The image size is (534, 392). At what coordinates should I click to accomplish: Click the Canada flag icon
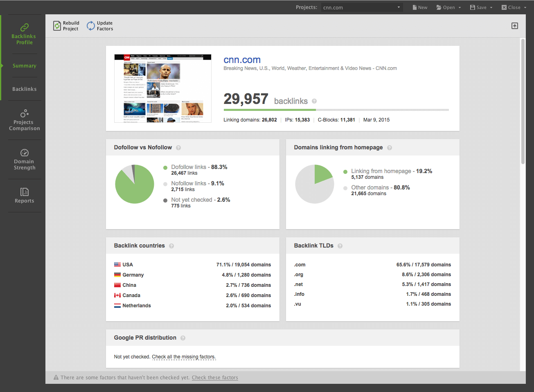tap(117, 295)
